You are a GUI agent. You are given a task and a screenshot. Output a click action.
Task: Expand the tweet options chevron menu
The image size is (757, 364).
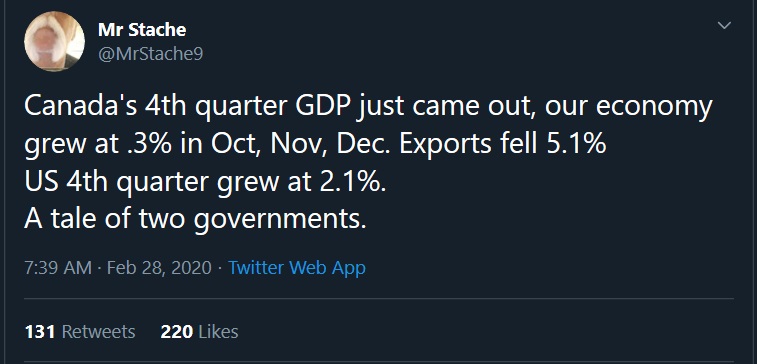(725, 26)
